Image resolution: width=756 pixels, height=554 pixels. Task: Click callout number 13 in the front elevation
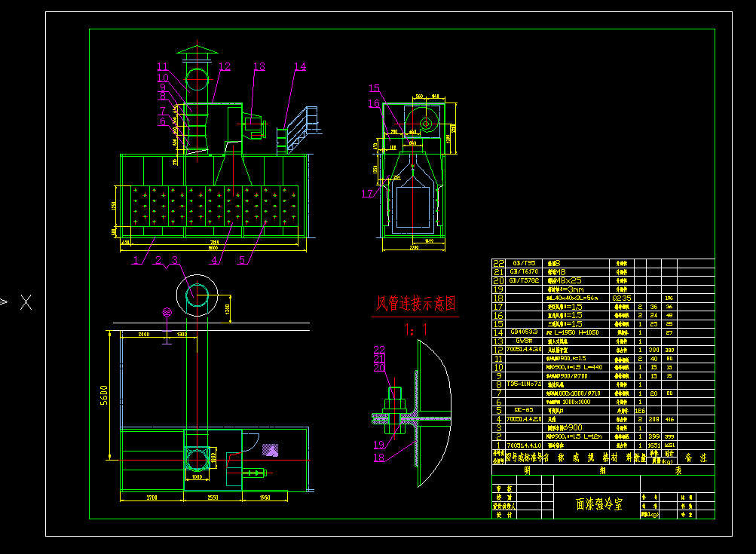coord(259,67)
